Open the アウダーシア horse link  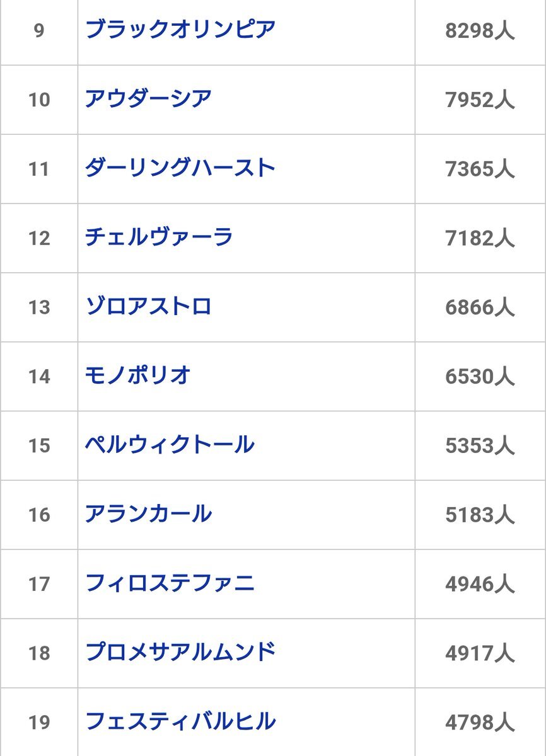[x=148, y=99]
